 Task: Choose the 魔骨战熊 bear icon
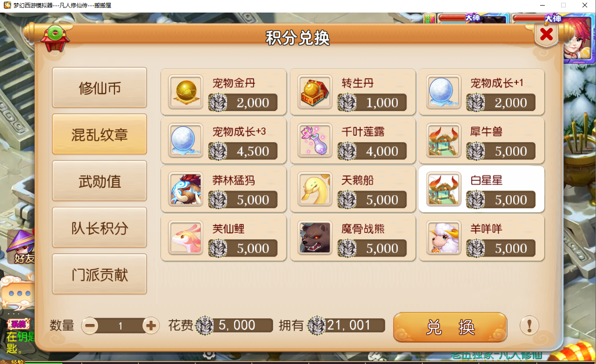[315, 238]
